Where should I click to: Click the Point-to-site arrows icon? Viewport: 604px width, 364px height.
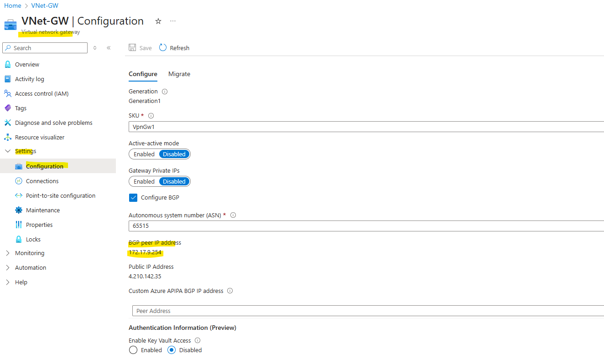pos(19,195)
